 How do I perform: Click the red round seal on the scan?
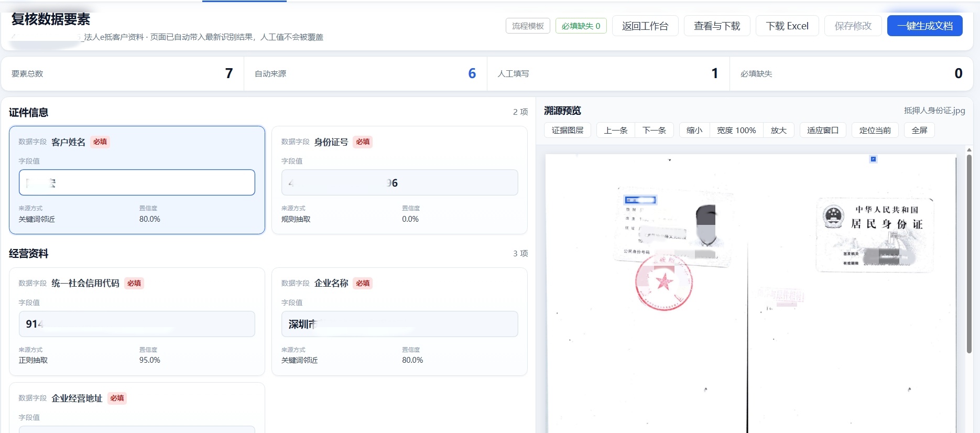(664, 283)
